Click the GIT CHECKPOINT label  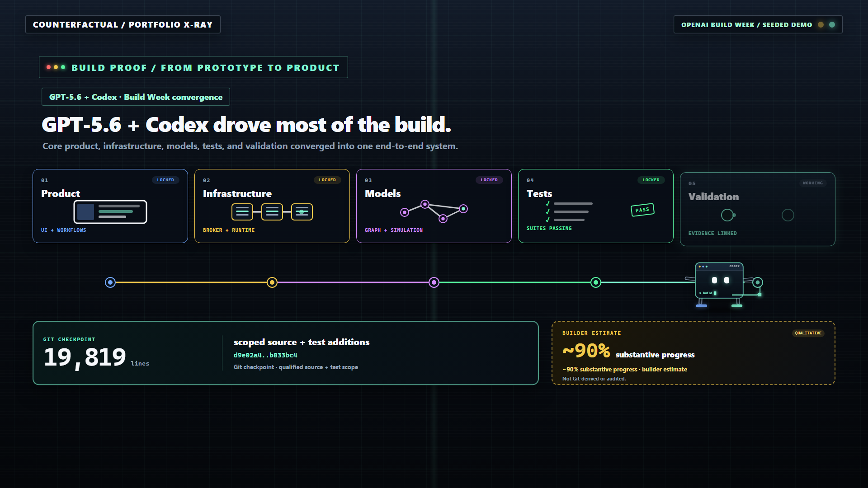point(69,339)
